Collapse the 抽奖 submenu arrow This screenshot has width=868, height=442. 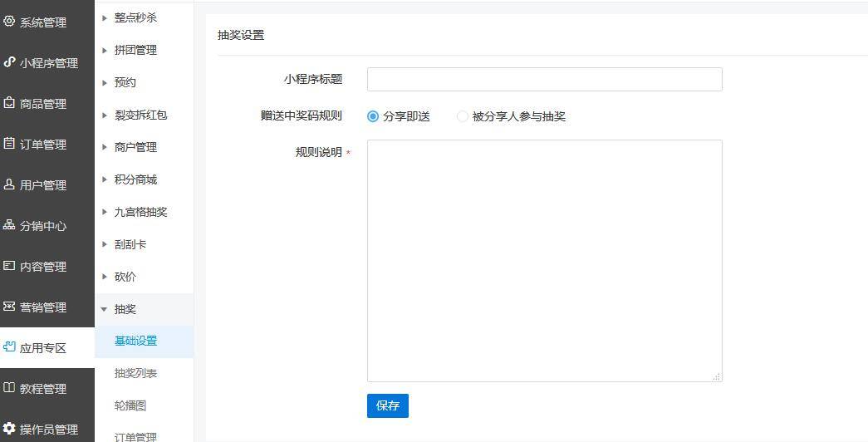pos(104,310)
